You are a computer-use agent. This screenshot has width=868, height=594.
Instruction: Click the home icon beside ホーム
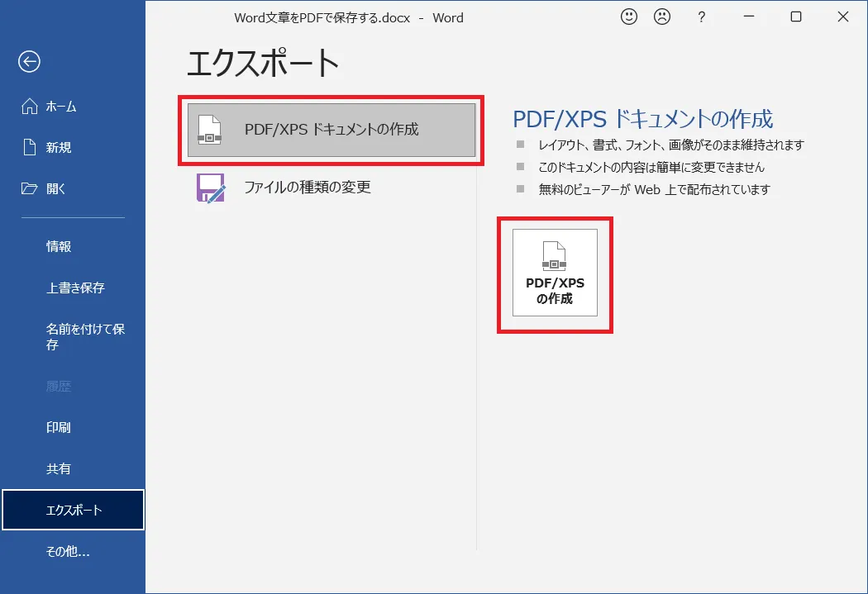tap(29, 107)
